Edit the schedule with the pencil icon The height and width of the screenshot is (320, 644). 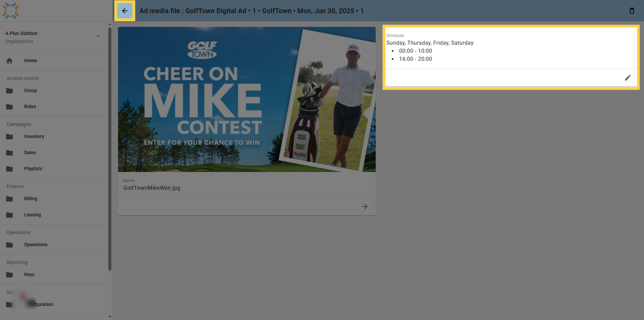(x=628, y=78)
